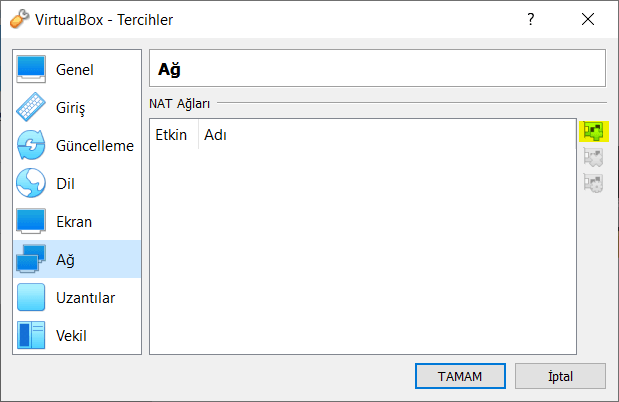Open the Uzantılar extensions page
619x402 pixels.
(x=76, y=297)
